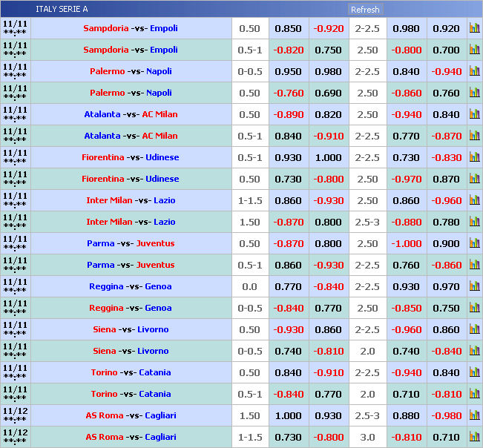The height and width of the screenshot is (448, 483).
Task: Choose the -1.000 over odds for Parma-Juventus
Action: [406, 244]
